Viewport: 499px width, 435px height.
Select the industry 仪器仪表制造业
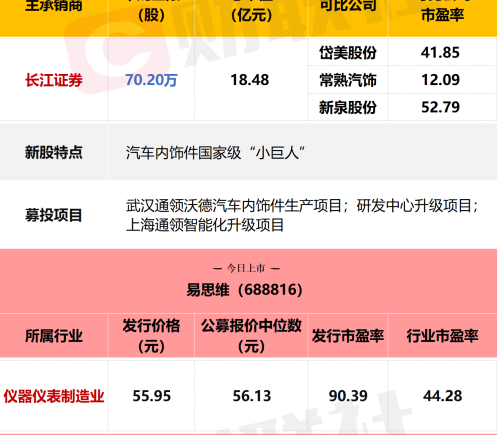54,396
